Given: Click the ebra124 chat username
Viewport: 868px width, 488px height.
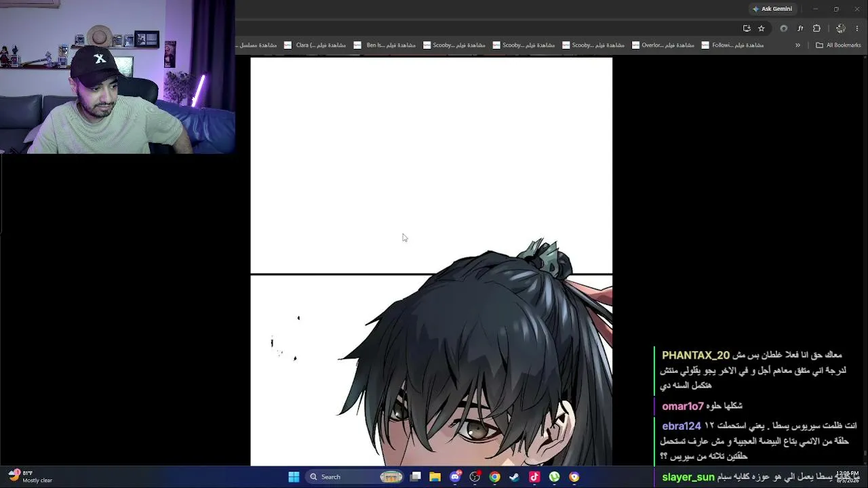Looking at the screenshot, I should pyautogui.click(x=682, y=426).
